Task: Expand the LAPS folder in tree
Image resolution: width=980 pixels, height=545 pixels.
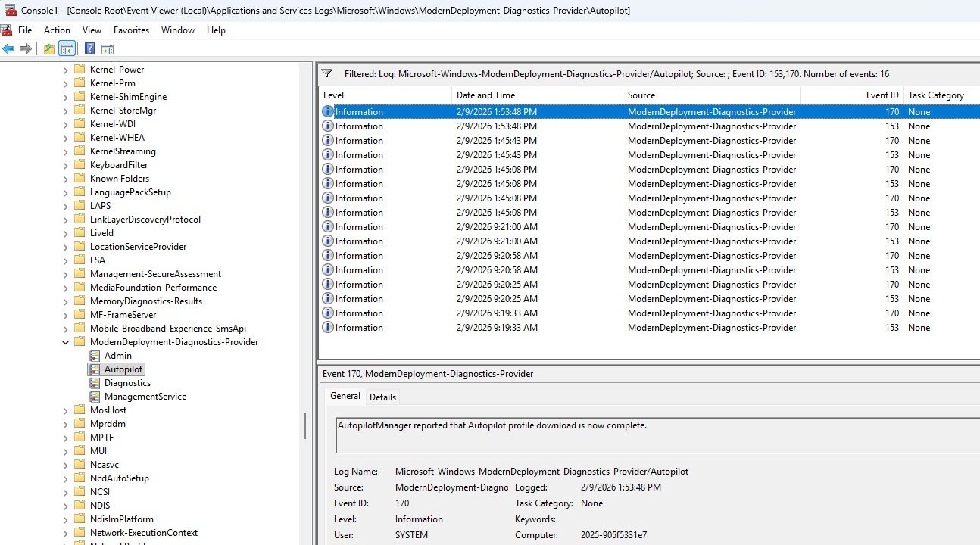Action: (65, 206)
